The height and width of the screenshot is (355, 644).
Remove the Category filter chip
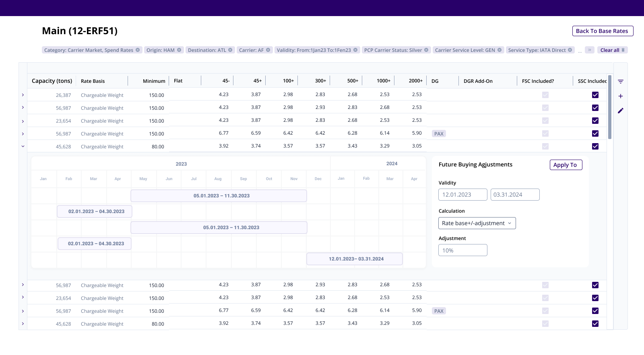pos(138,50)
